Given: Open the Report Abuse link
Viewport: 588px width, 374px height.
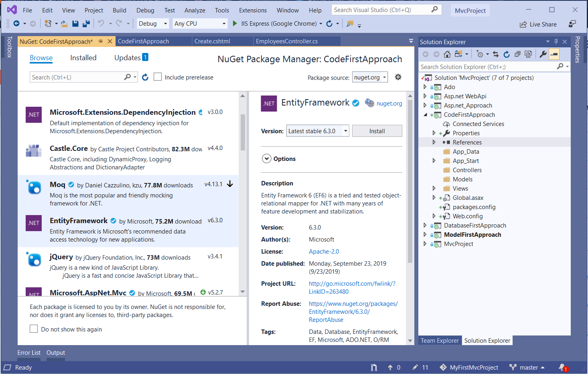Looking at the screenshot, I should tap(353, 311).
